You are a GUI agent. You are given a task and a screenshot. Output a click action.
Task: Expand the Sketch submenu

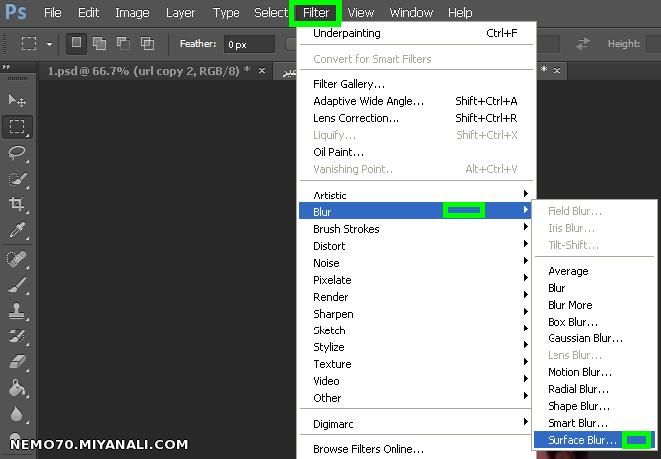point(415,330)
